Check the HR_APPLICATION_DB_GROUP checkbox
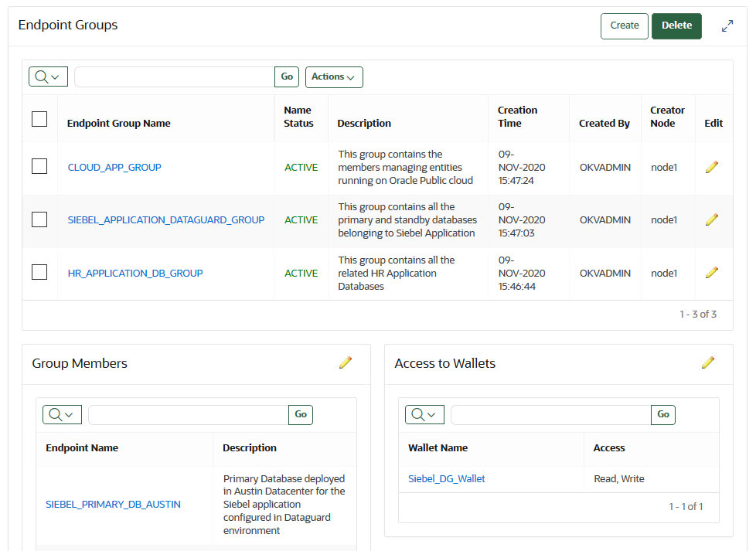 39,272
